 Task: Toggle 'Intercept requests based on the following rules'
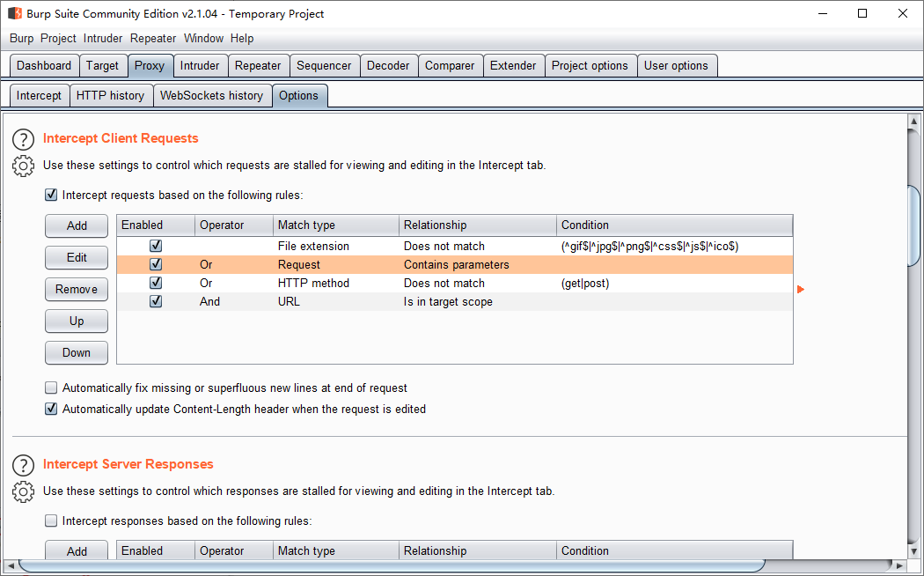(x=51, y=196)
